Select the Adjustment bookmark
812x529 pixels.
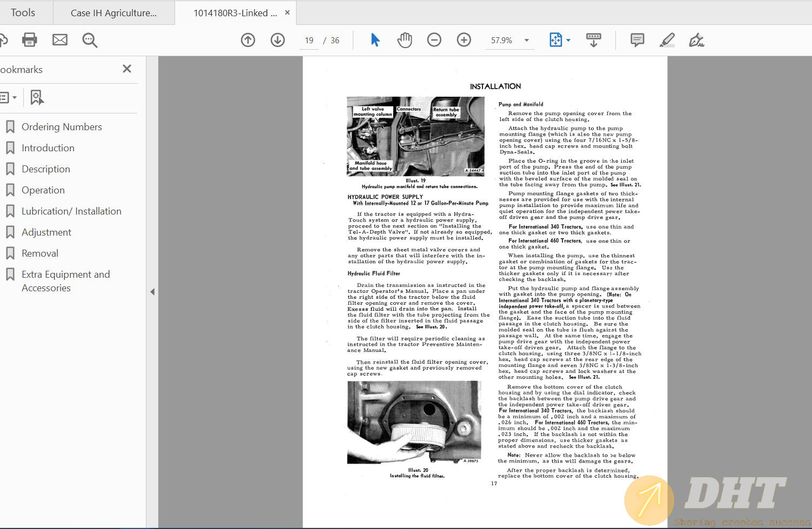tap(46, 232)
